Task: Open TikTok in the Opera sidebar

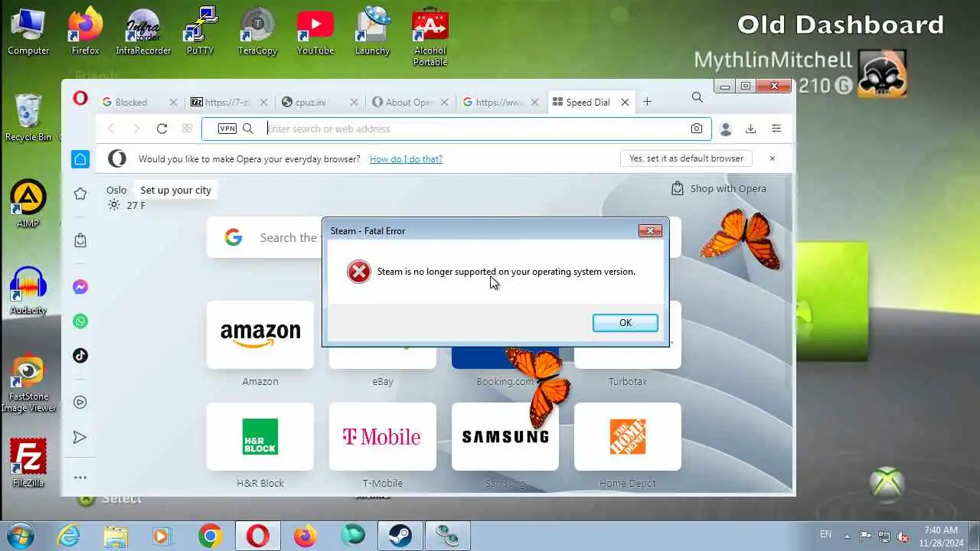Action: pyautogui.click(x=80, y=355)
